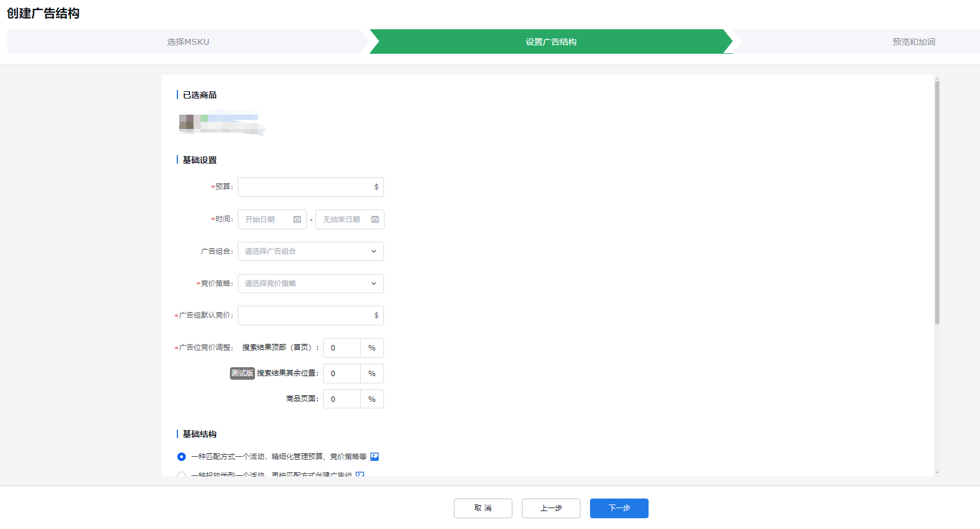Click the 取消 button
This screenshot has height=529, width=980.
(483, 508)
